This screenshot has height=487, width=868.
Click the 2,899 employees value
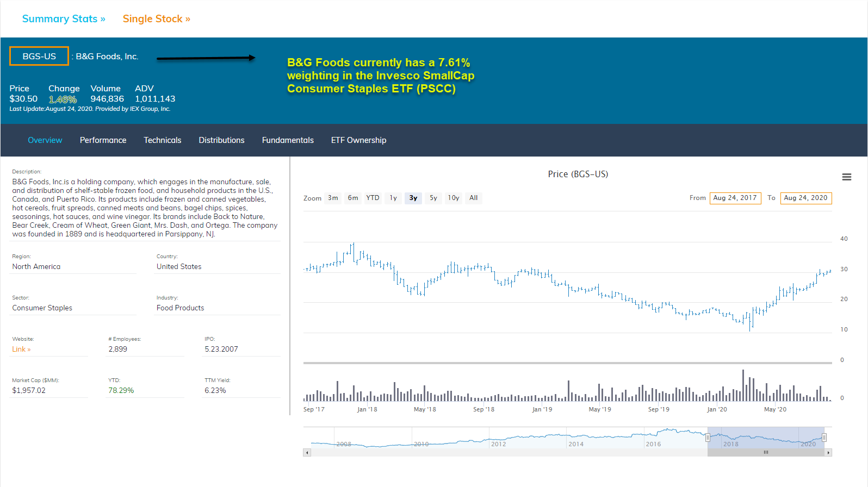[x=118, y=349]
